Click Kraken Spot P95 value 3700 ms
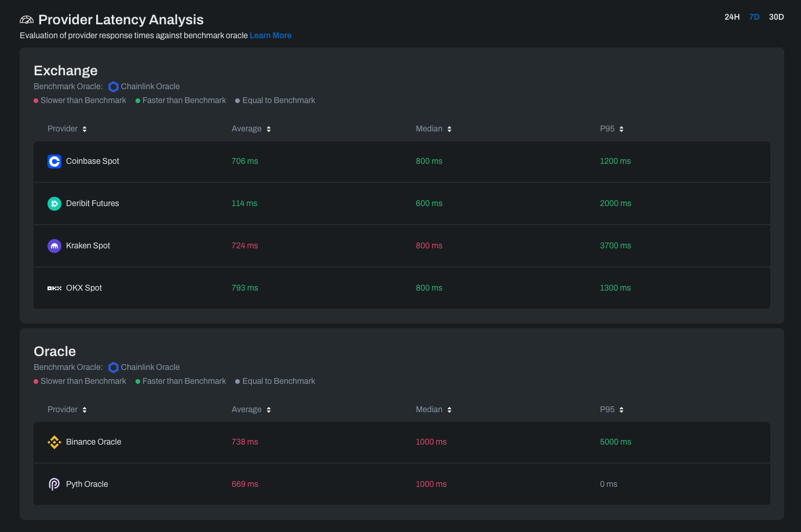Screen dimensions: 801x532 tap(616, 245)
